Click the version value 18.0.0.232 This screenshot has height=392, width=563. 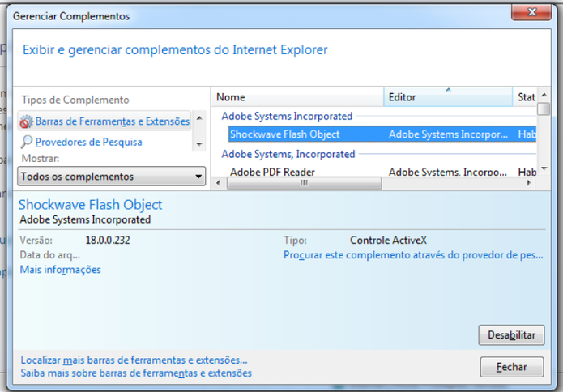pos(108,241)
